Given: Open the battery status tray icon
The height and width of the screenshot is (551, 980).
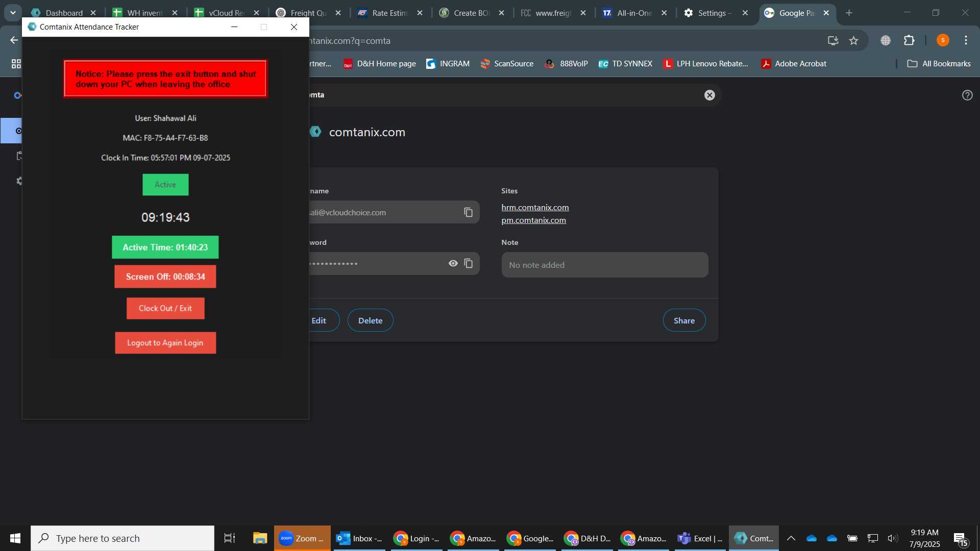Looking at the screenshot, I should click(852, 538).
